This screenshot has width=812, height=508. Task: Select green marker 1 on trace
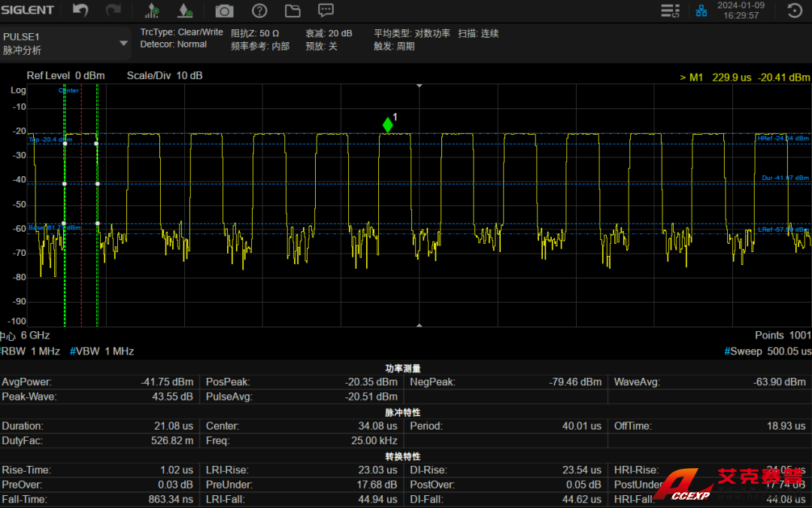point(388,125)
